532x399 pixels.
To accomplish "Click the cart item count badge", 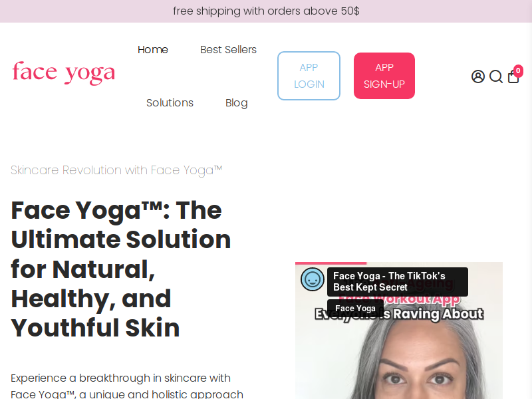I will coord(518,70).
